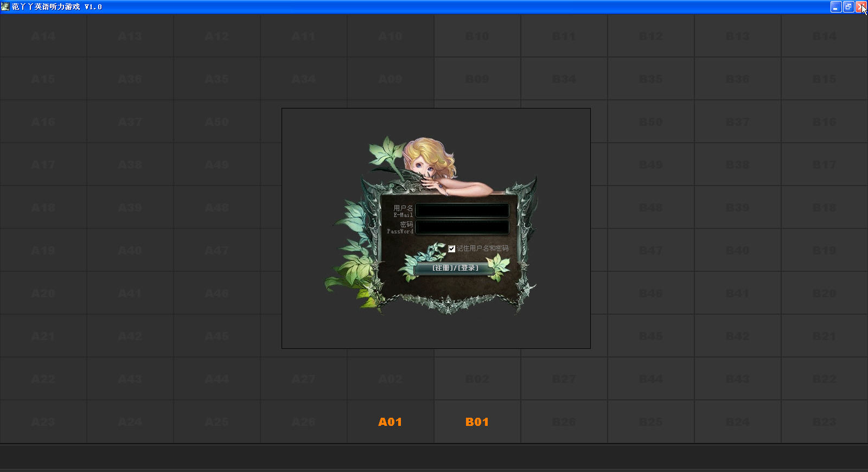Click the dimmed B20 grid cell
Screen dimensions: 868x472
825,293
